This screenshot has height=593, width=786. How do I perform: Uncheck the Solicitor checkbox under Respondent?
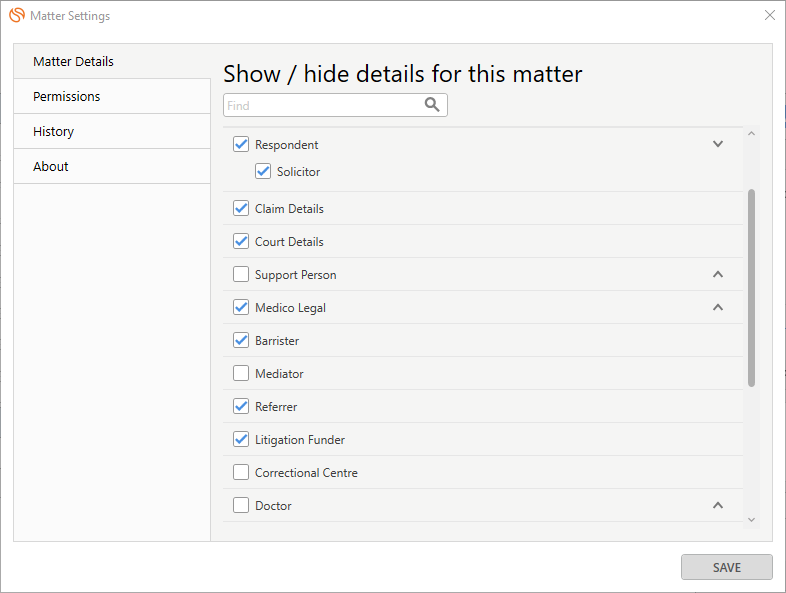click(263, 171)
